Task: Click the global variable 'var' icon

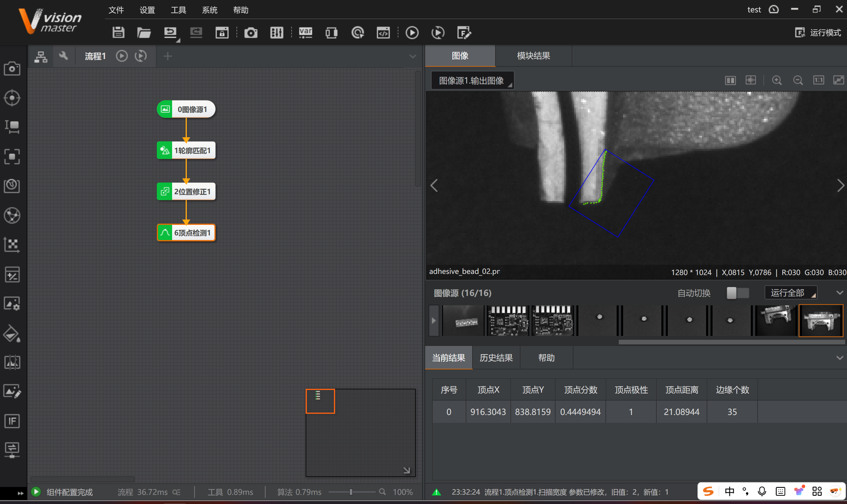Action: (305, 33)
